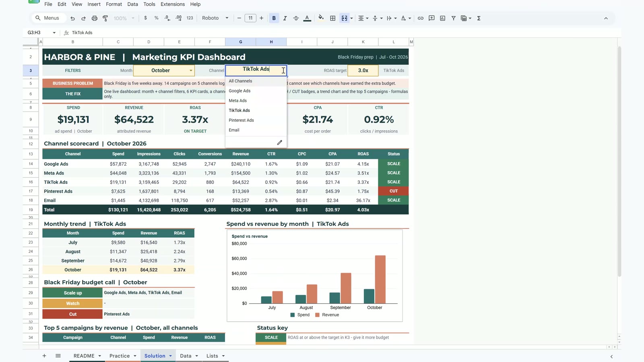Print the spreadsheet
Screen dimensions: 644x362
[94, 18]
